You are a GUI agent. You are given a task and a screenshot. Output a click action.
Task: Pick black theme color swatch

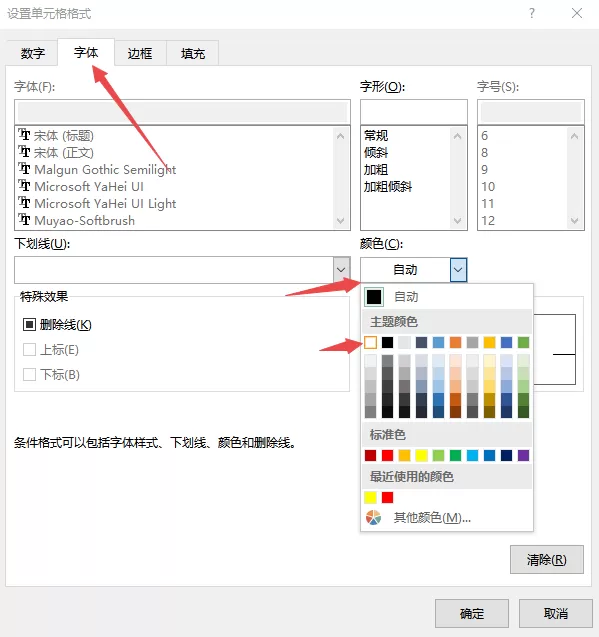[388, 342]
